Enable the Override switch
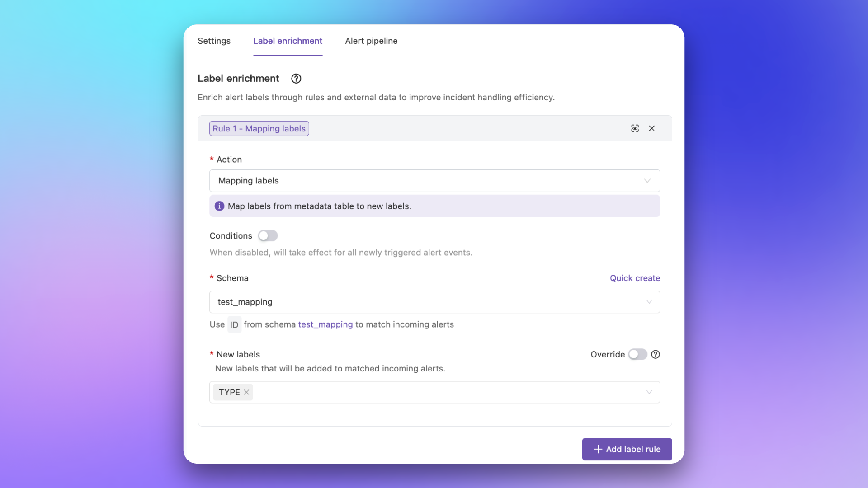This screenshot has height=488, width=868. click(637, 354)
